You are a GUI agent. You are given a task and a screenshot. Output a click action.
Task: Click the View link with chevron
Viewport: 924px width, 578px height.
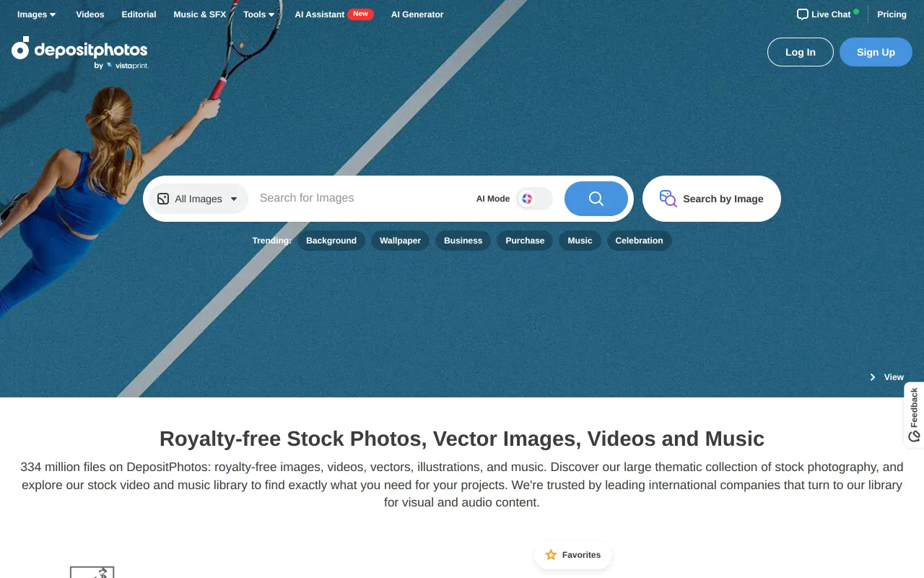click(886, 377)
